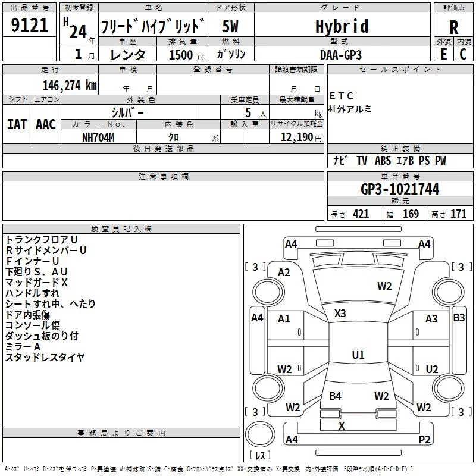The image size is (476, 476).
Task: Click the note シートすれ中、へたり
Action: [x=51, y=304]
